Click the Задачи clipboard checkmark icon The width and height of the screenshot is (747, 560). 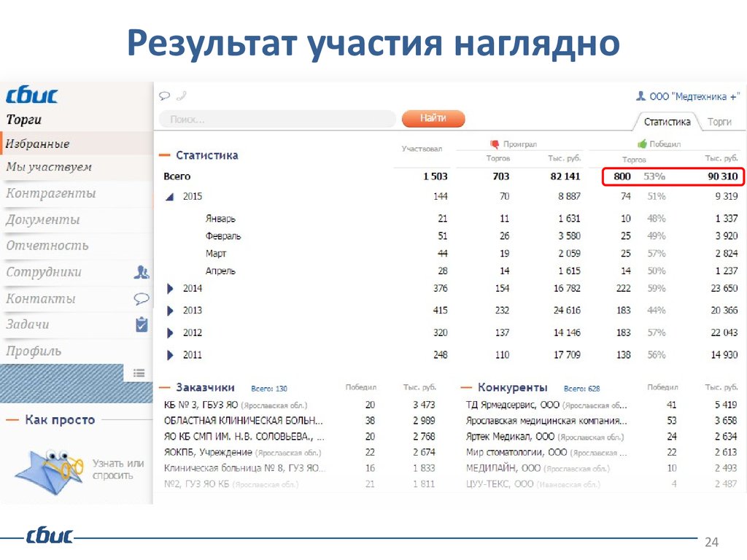click(x=142, y=324)
